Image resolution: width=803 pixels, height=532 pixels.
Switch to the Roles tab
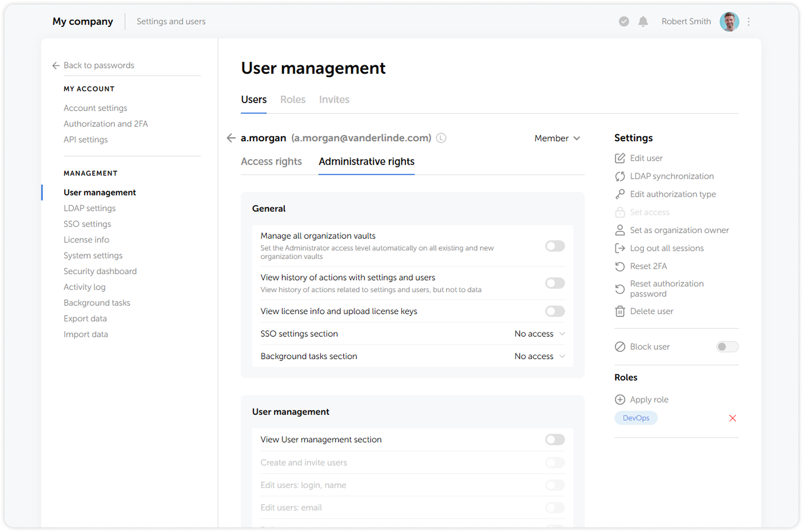pos(293,99)
